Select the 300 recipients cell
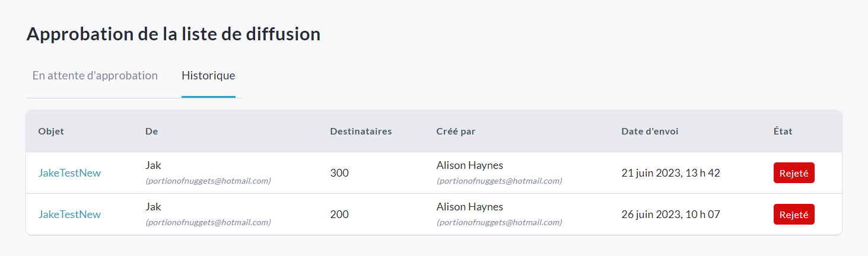The height and width of the screenshot is (256, 868). (x=339, y=173)
